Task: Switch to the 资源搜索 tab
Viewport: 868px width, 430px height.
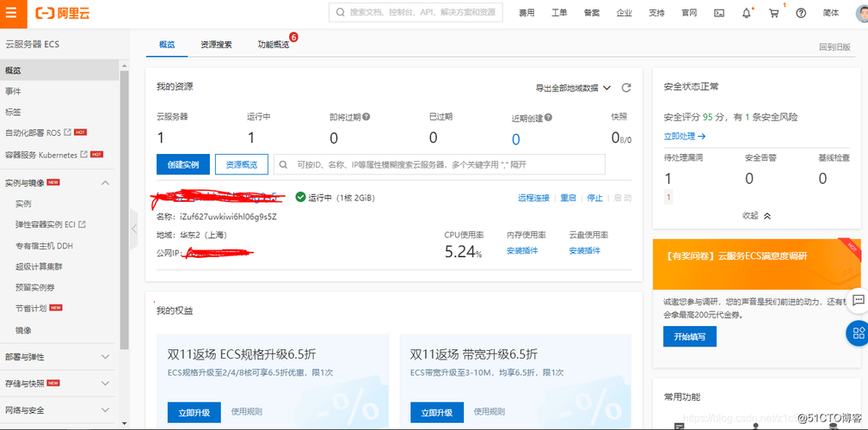Action: point(216,45)
